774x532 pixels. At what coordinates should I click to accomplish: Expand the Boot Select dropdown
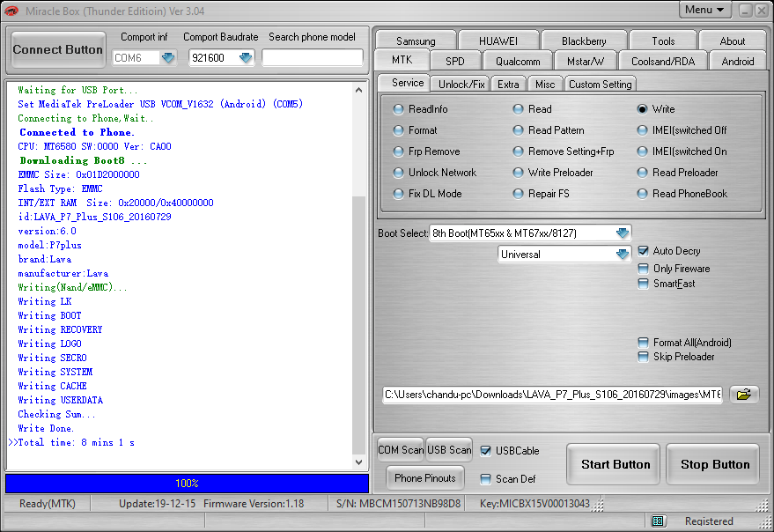623,233
